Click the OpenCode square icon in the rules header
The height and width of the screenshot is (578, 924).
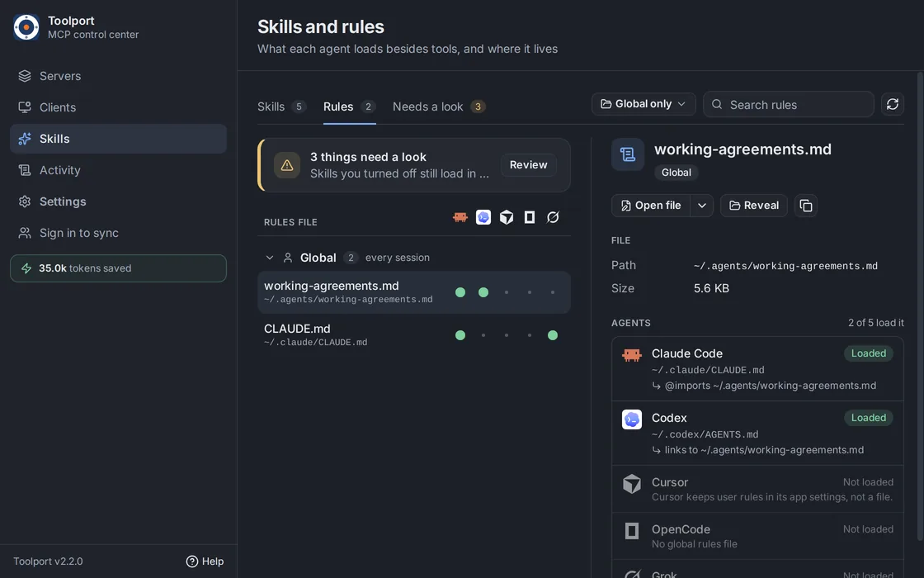529,217
